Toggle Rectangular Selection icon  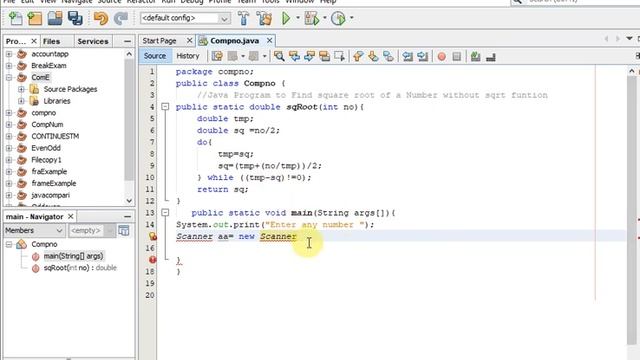tap(340, 56)
